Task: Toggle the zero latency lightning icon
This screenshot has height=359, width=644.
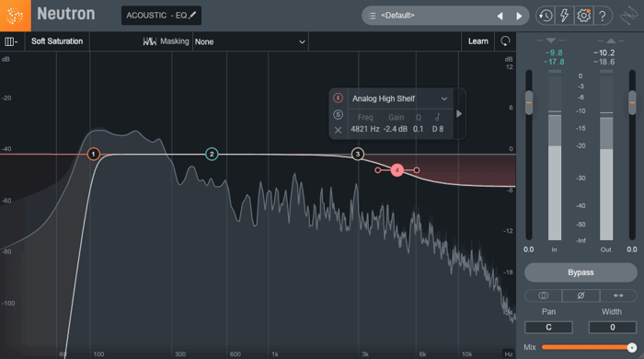Action: tap(564, 16)
